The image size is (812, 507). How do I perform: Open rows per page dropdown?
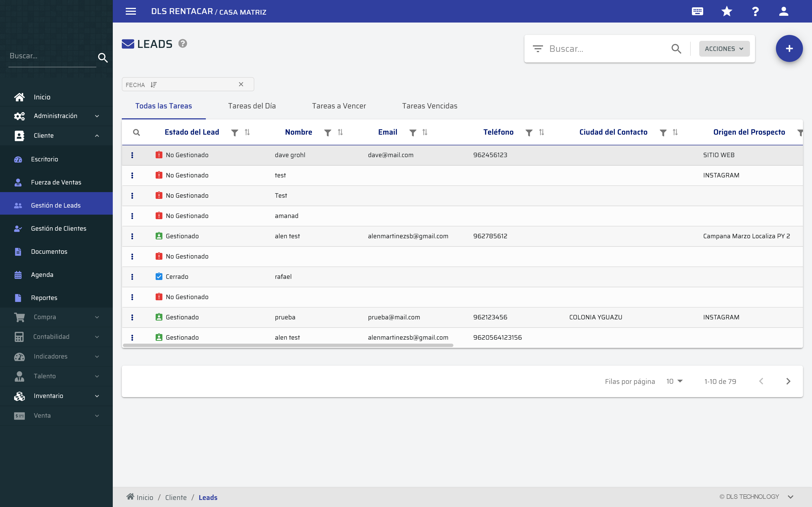point(674,381)
